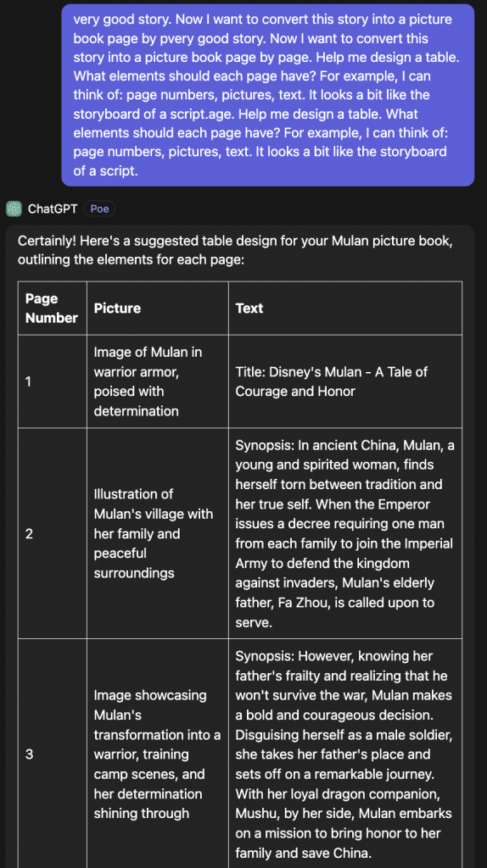Viewport: 487px width, 868px height.
Task: Click the 'Title: Disney's Mulan' text cell
Action: 344,381
